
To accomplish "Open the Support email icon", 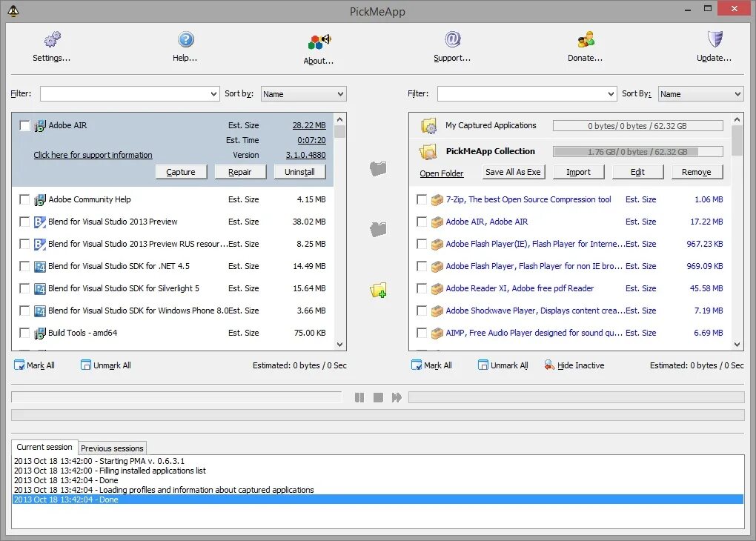I will click(x=452, y=39).
